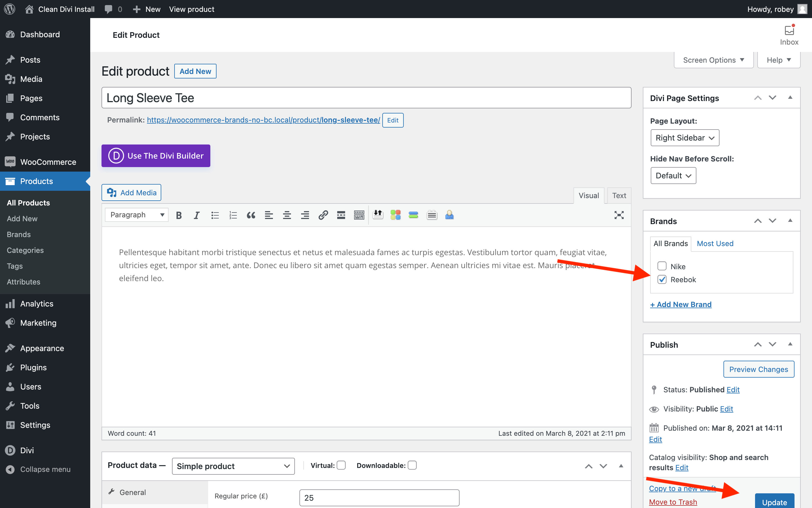Click the Use The Divi Builder button

click(x=156, y=156)
